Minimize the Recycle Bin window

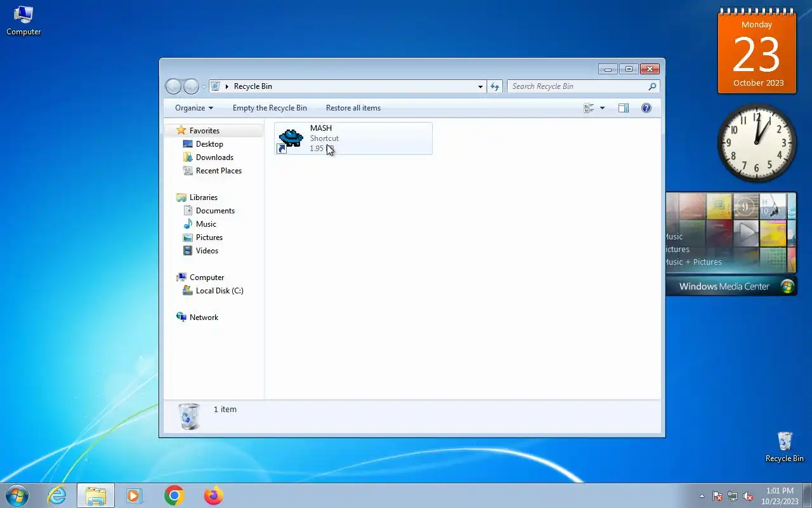click(x=608, y=69)
